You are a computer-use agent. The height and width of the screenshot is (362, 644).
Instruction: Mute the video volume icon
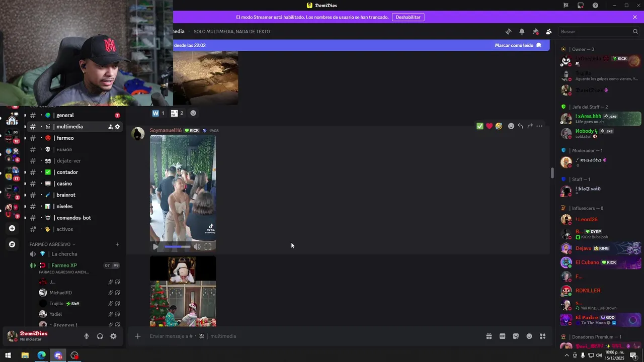click(x=197, y=246)
